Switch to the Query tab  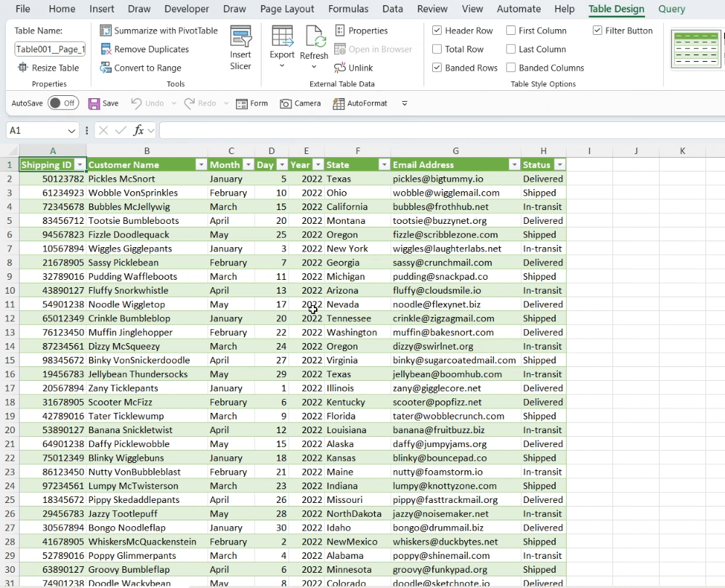[x=671, y=9]
